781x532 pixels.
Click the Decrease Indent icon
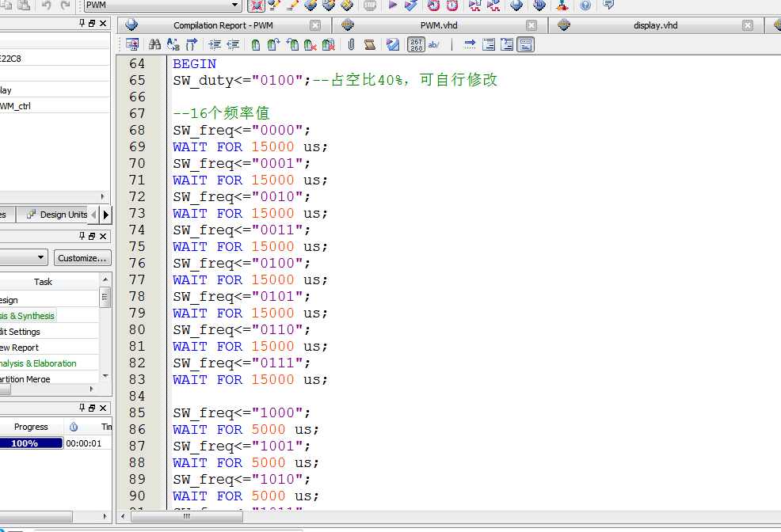click(233, 45)
